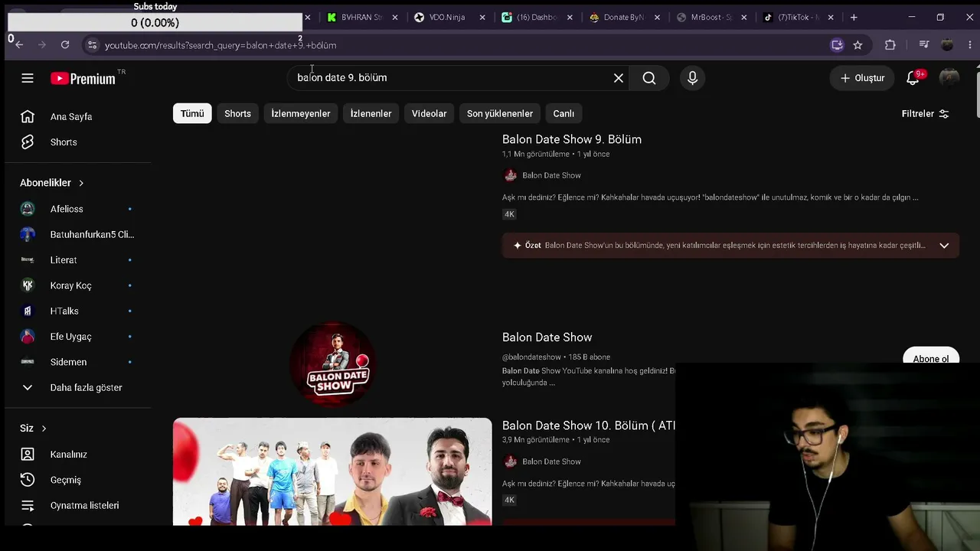Close the VDO.Ninja browser tab
The width and height of the screenshot is (980, 551).
click(482, 18)
